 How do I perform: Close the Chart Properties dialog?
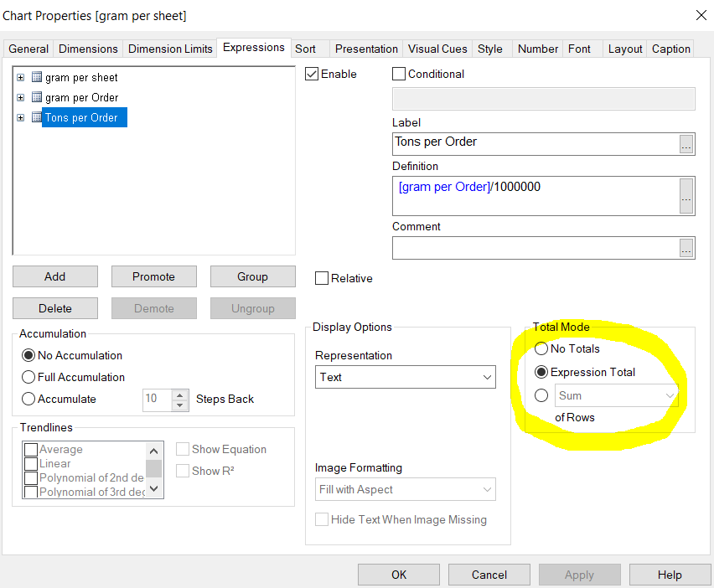[x=701, y=15]
